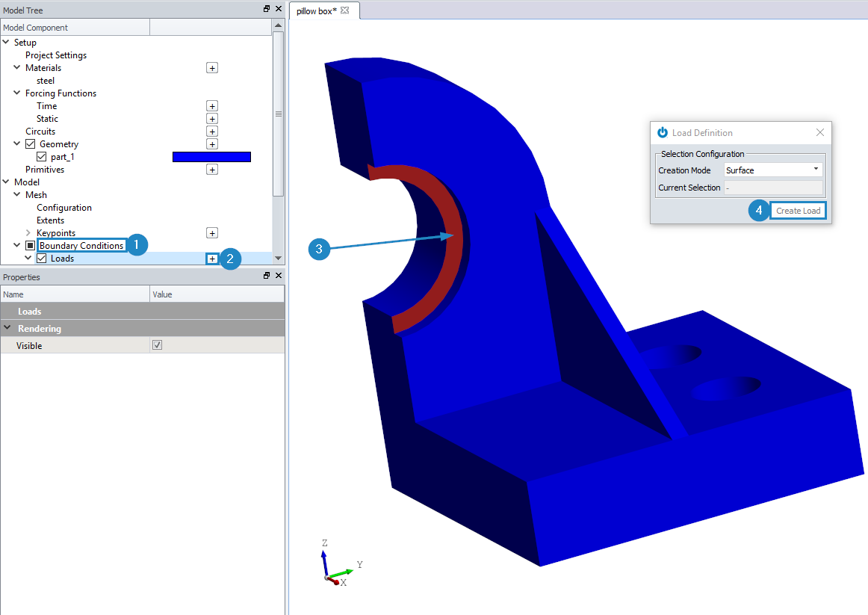This screenshot has width=868, height=615.
Task: Add a Static forcing function via plus icon
Action: 212,119
